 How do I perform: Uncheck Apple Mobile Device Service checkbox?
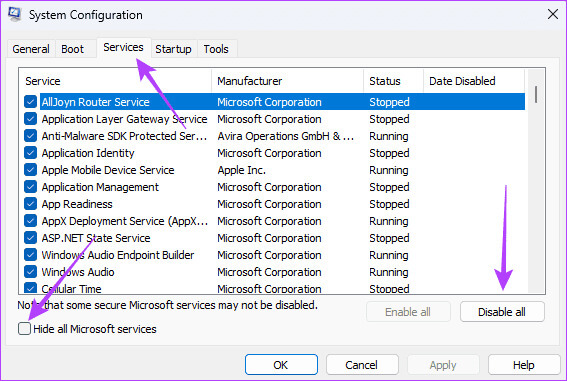point(30,170)
